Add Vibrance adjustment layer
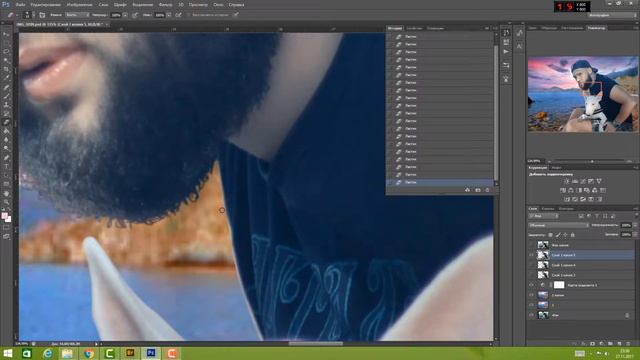Viewport: 640px width, 360px height. point(599,181)
